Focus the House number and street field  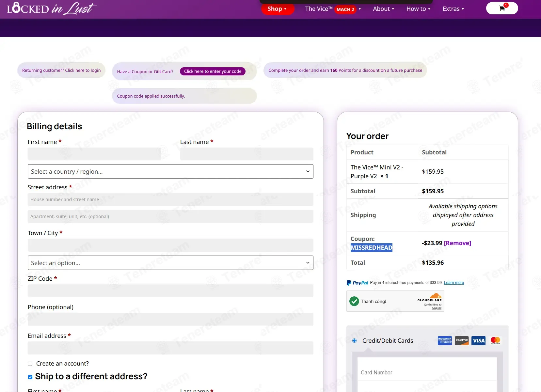[x=170, y=199]
